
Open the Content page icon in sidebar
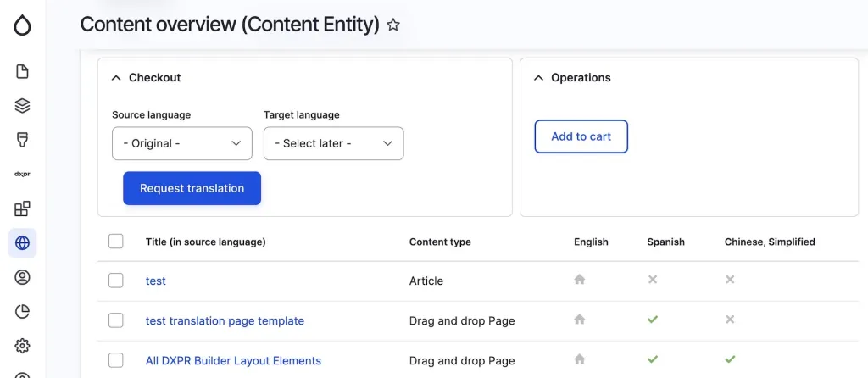[23, 71]
